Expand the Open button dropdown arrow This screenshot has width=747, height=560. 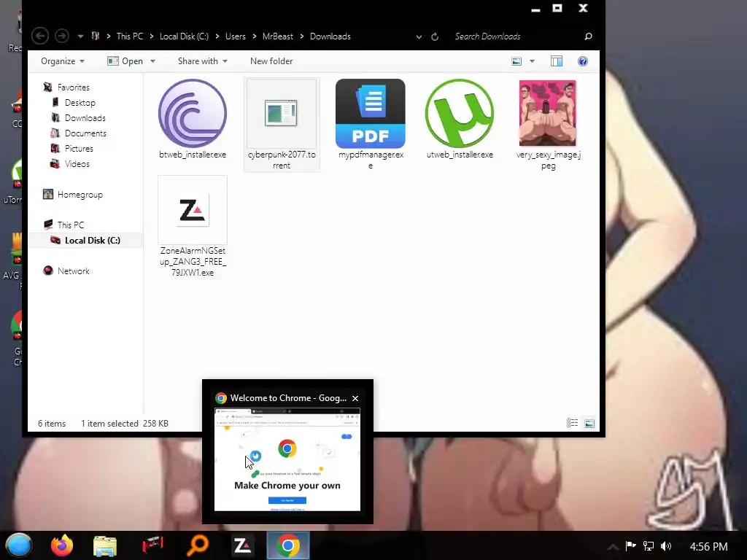coord(153,61)
